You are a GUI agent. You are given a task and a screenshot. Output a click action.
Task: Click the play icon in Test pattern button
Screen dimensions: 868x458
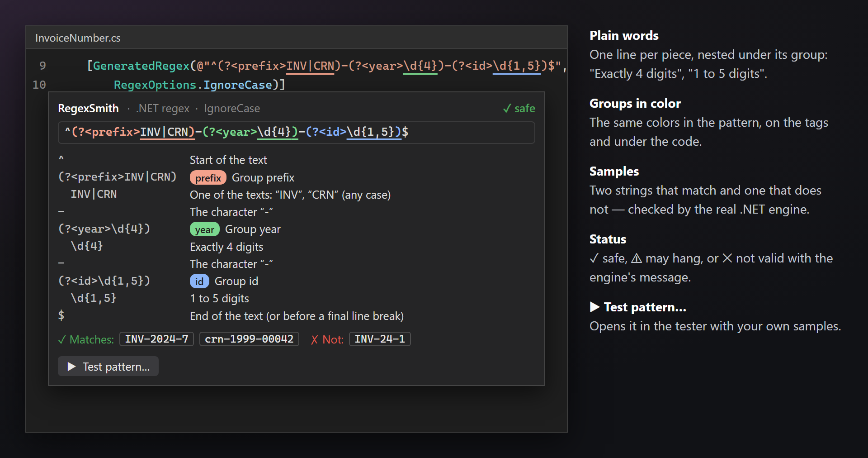(x=71, y=367)
